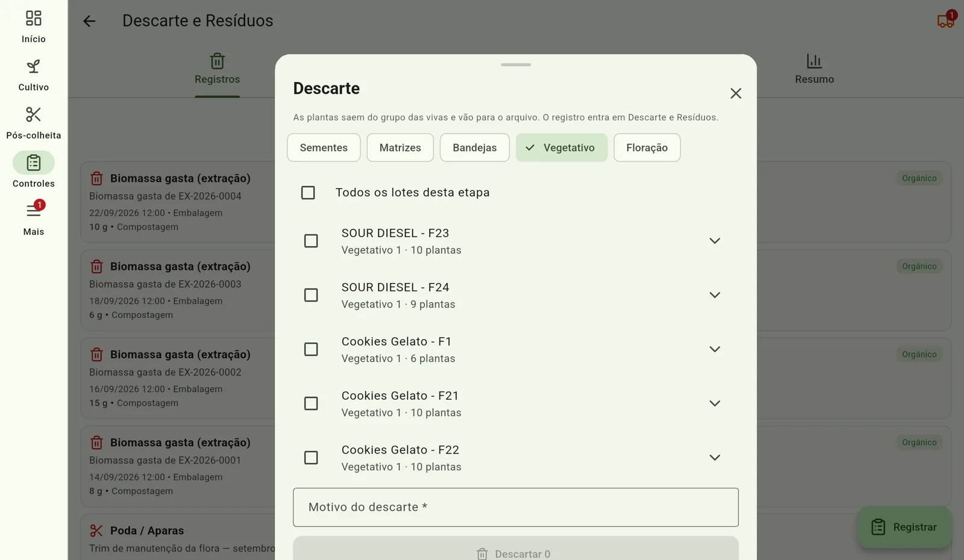Click the Orgânico tag on EX-2026-0003

coord(919,266)
